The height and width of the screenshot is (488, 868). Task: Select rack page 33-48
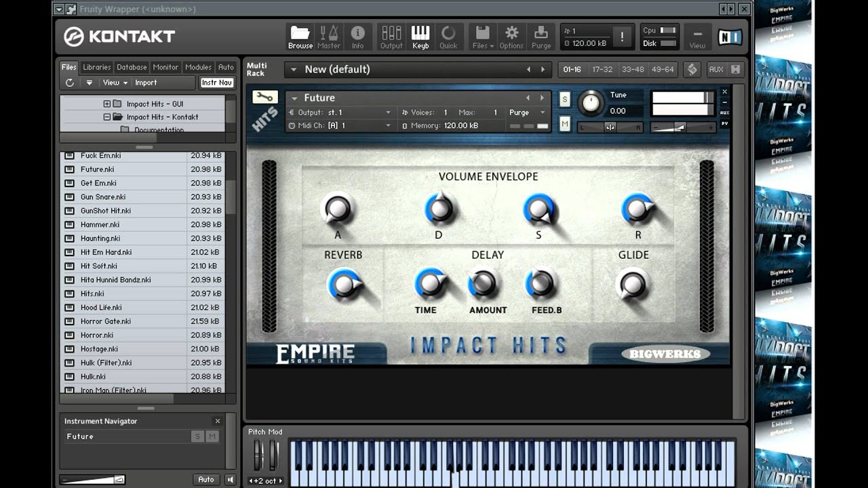point(633,69)
